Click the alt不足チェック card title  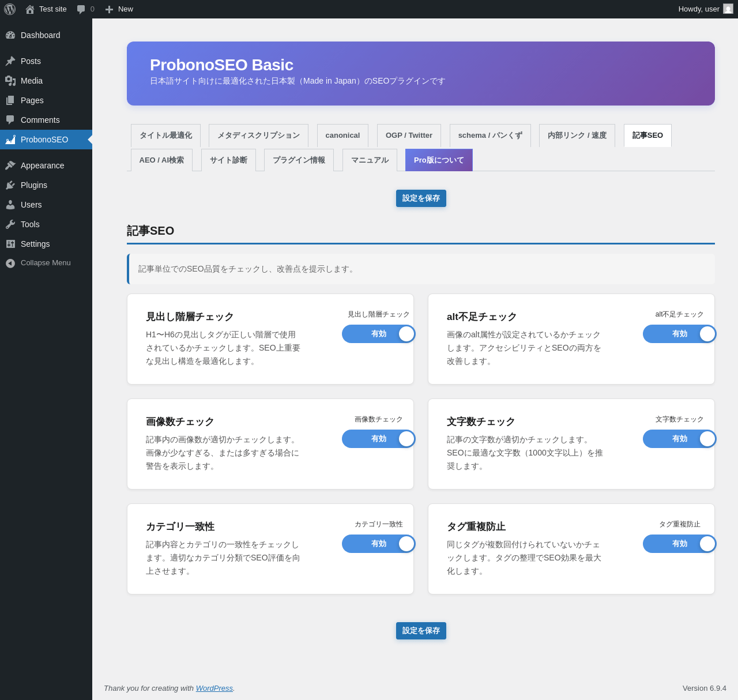482,317
